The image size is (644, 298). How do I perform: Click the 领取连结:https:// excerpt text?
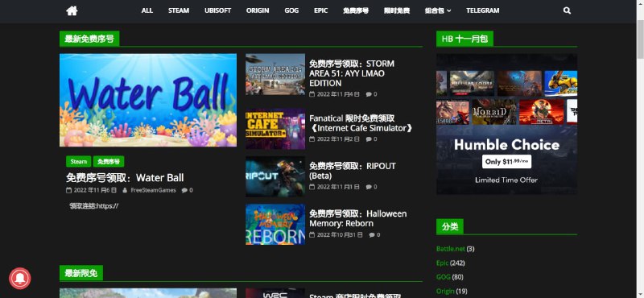click(93, 206)
